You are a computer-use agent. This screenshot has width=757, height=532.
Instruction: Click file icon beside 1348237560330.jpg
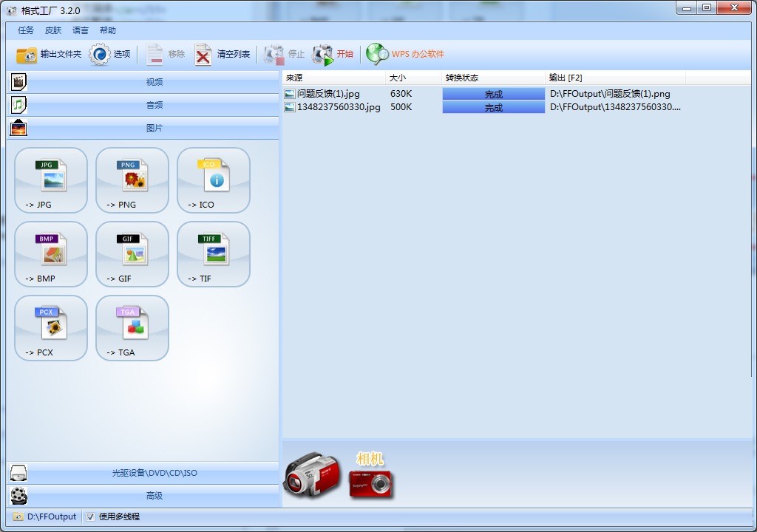point(290,107)
